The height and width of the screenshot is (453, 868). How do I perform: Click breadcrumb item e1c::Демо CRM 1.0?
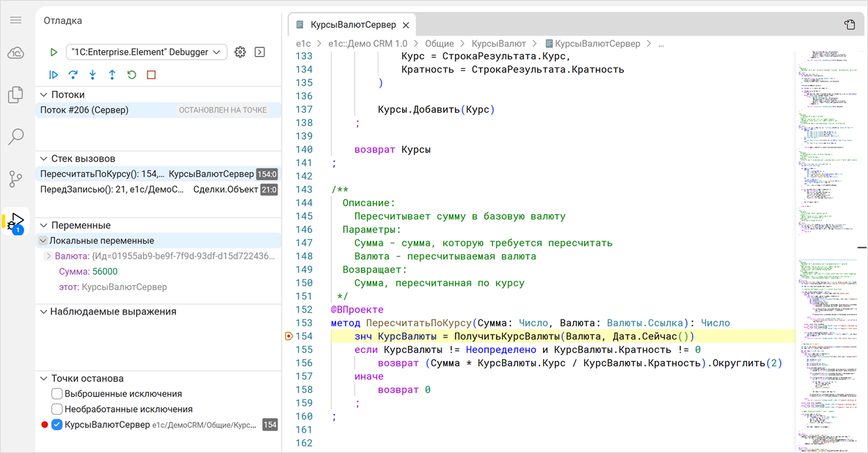click(x=368, y=43)
